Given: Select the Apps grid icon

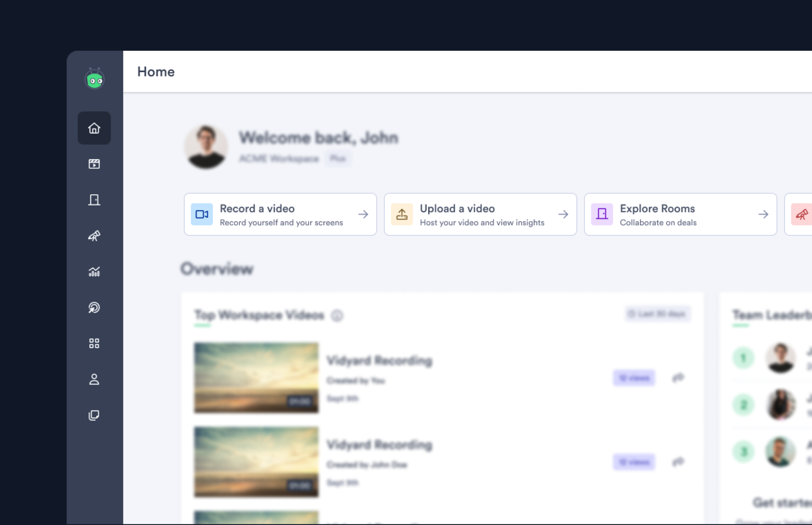Looking at the screenshot, I should point(94,343).
